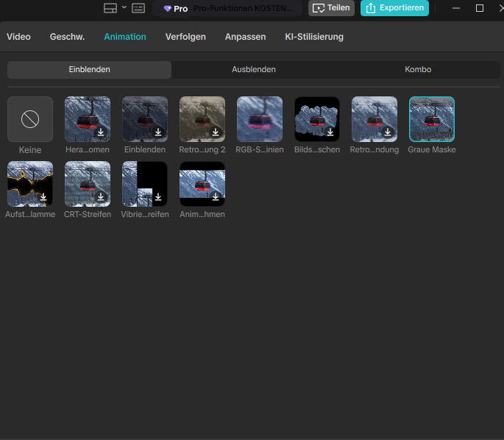Click the Exportieren button

tap(394, 8)
